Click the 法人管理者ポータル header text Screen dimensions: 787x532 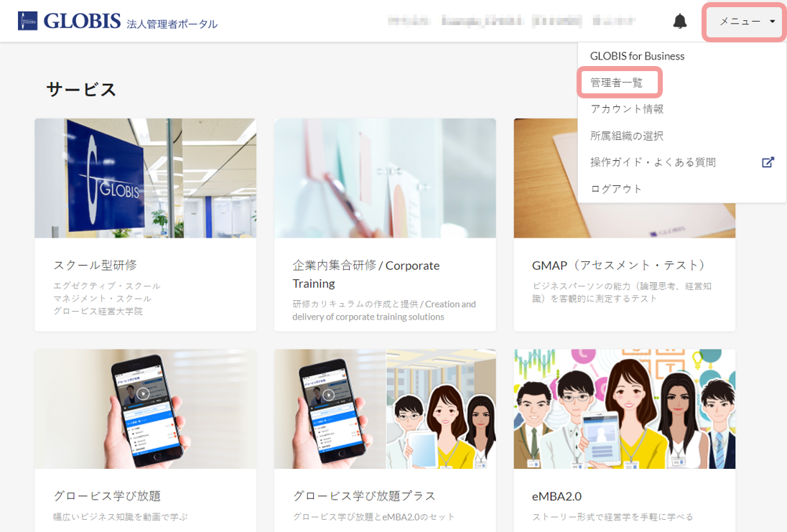(172, 24)
